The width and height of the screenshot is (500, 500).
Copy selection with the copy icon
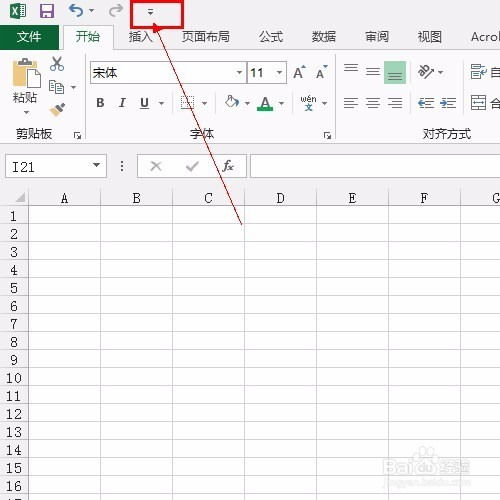[x=56, y=87]
